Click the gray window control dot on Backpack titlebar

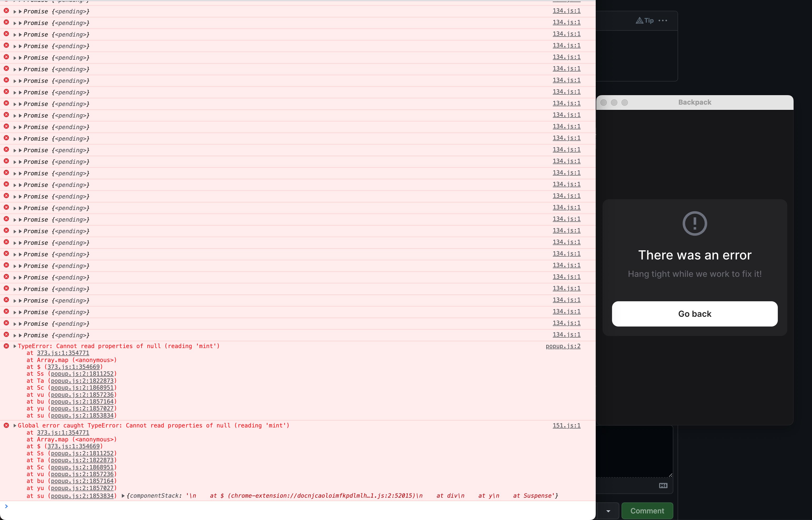(x=604, y=102)
